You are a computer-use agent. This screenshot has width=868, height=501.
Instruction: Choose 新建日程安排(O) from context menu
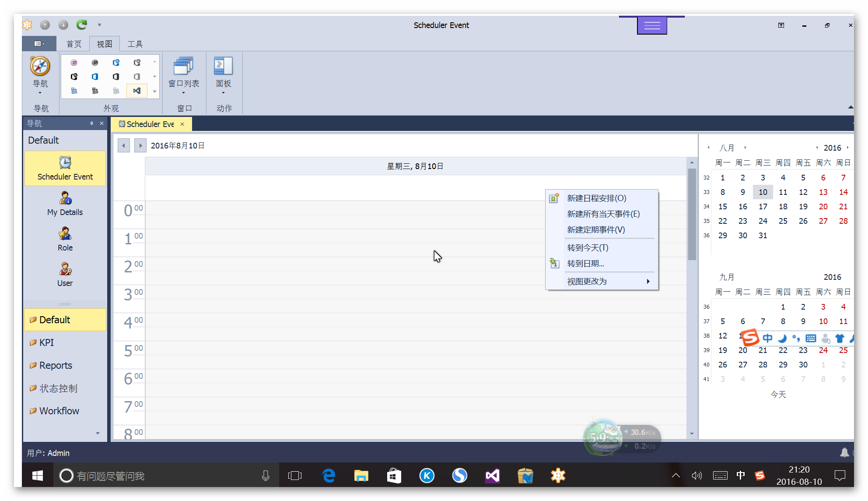[x=596, y=198]
